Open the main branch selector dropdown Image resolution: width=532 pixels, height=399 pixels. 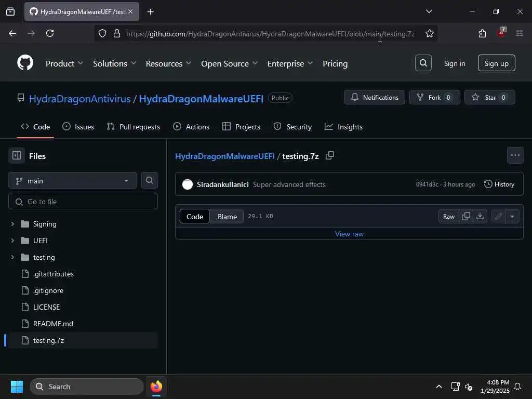(73, 180)
